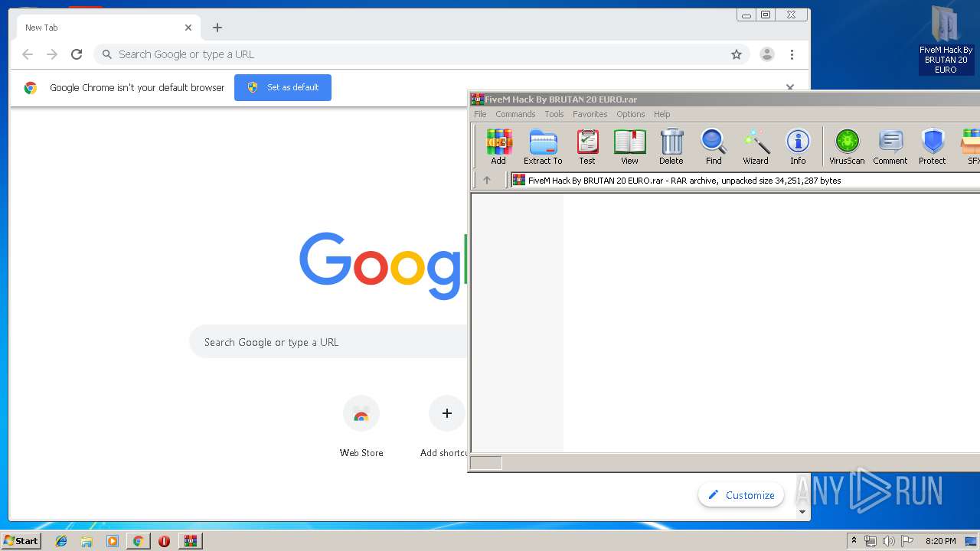
Task: Click scroll down arrow in Chrome page scrollbar
Action: click(802, 512)
